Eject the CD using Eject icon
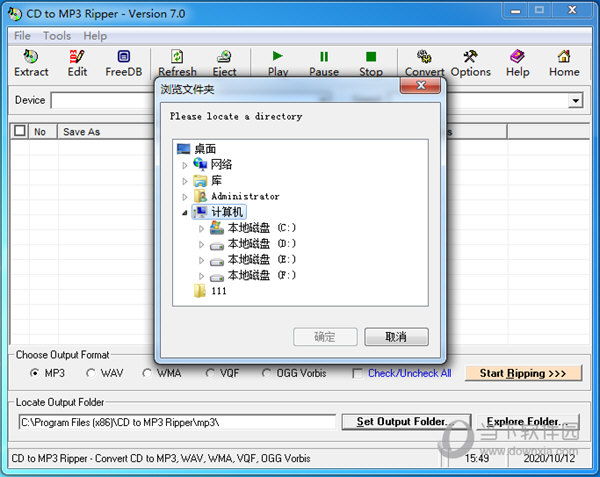 tap(224, 57)
